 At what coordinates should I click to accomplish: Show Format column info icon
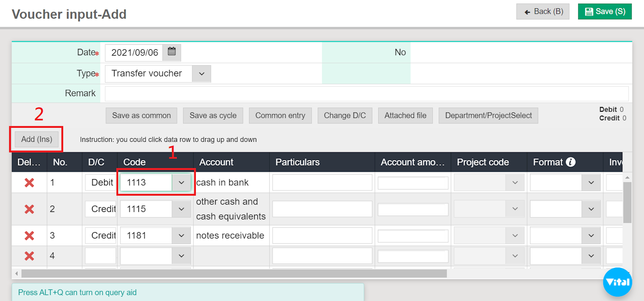click(570, 162)
